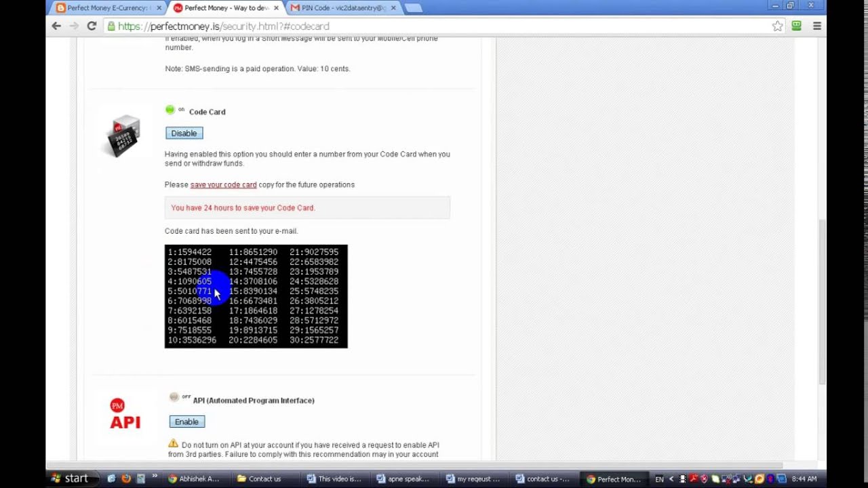Go forward using browser forward arrow
Viewport: 868px width, 488px height.
coord(74,26)
